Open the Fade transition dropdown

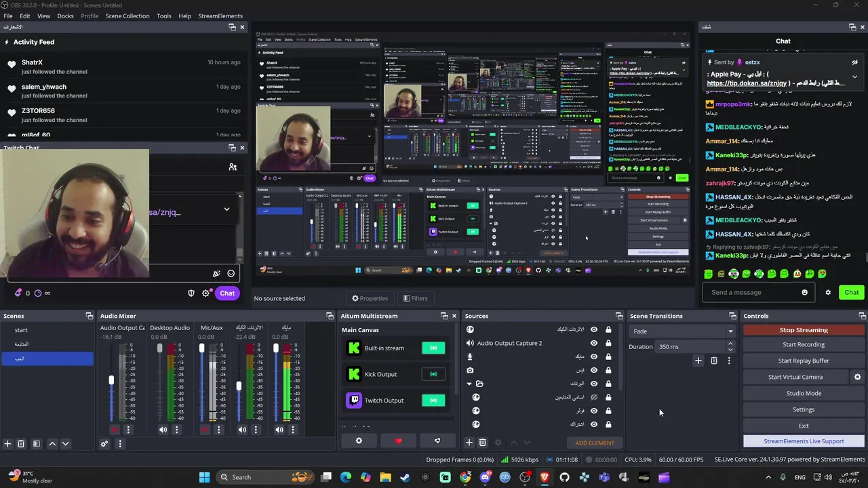point(682,331)
